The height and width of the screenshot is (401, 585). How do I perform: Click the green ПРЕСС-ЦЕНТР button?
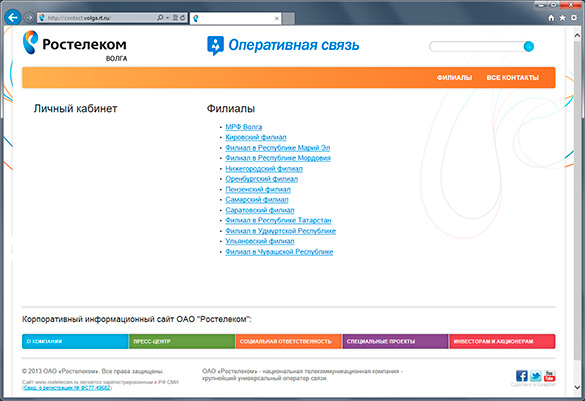click(x=182, y=341)
